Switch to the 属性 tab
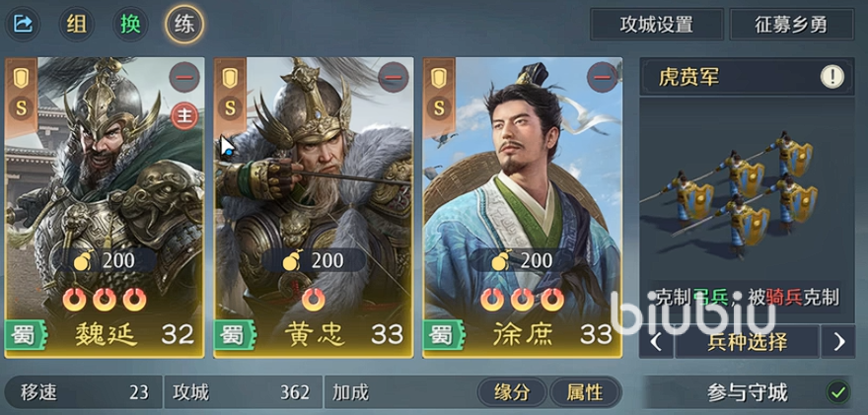Viewport: 868px width, 415px height. 585,392
